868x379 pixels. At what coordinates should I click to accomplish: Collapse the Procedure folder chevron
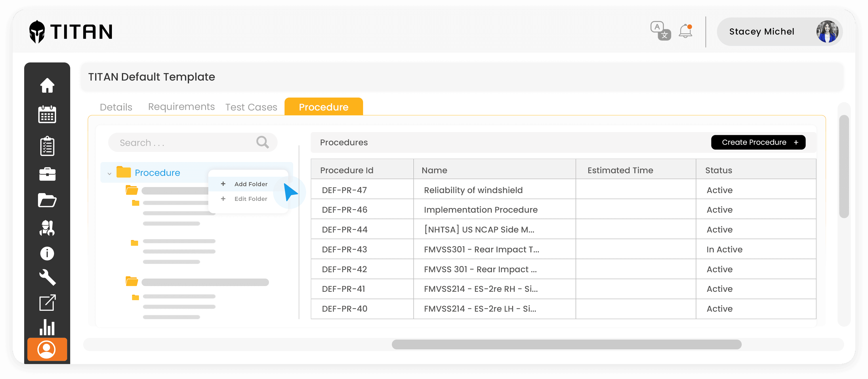110,174
